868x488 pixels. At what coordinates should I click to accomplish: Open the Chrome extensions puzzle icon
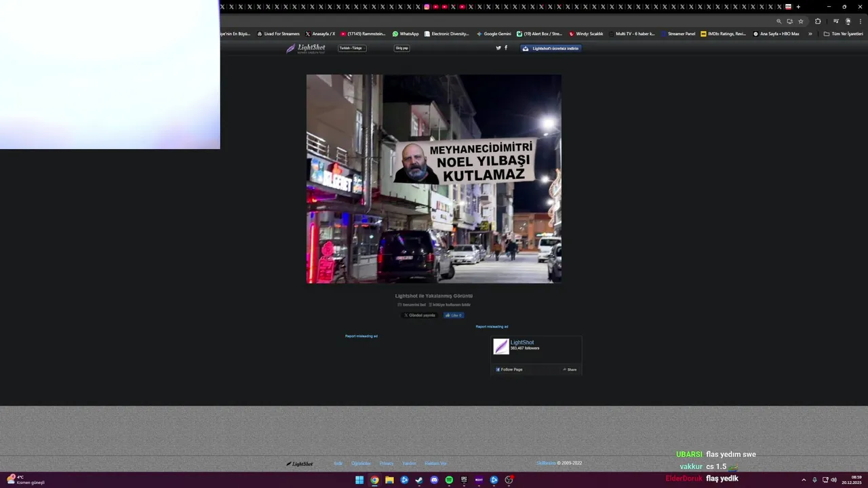coord(818,21)
